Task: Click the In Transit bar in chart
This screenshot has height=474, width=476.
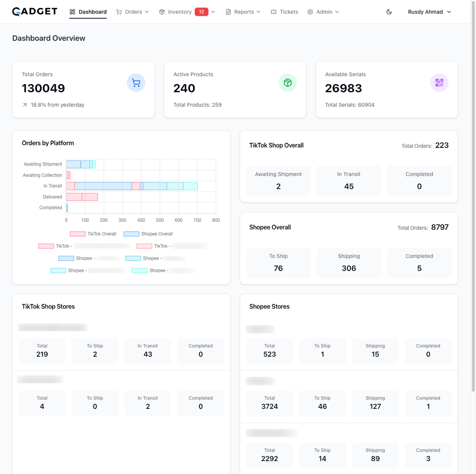Action: (x=132, y=186)
